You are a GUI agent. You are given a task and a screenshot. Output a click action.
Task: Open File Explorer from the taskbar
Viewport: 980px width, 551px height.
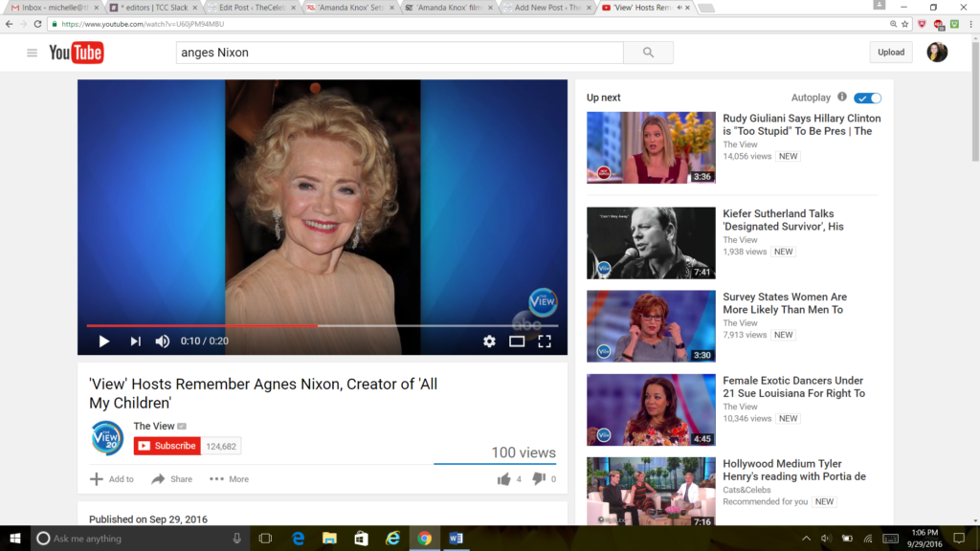[329, 539]
